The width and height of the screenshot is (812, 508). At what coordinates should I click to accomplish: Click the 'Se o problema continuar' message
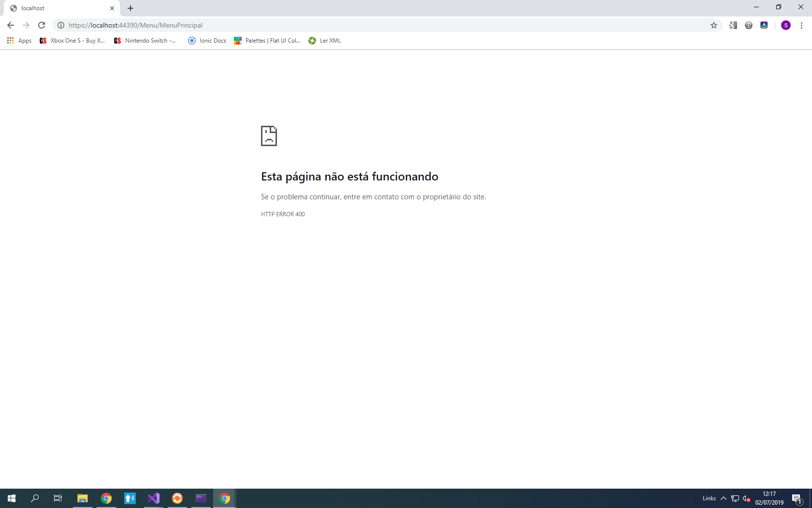click(x=373, y=197)
